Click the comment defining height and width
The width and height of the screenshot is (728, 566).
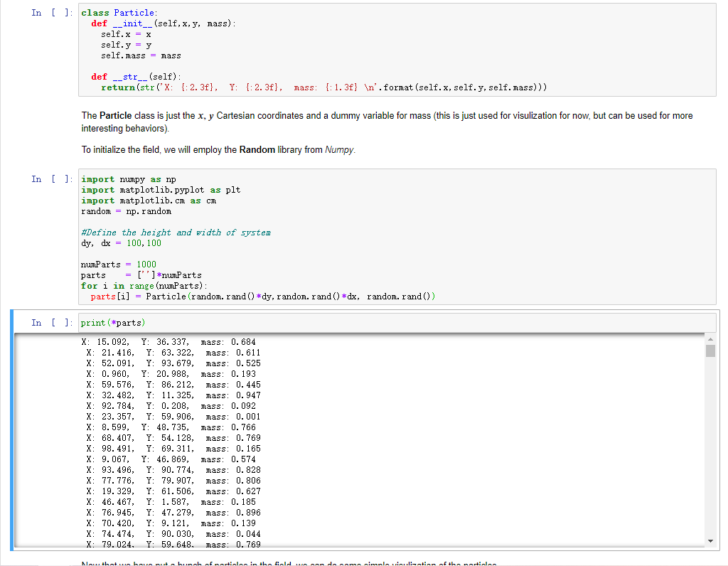174,232
